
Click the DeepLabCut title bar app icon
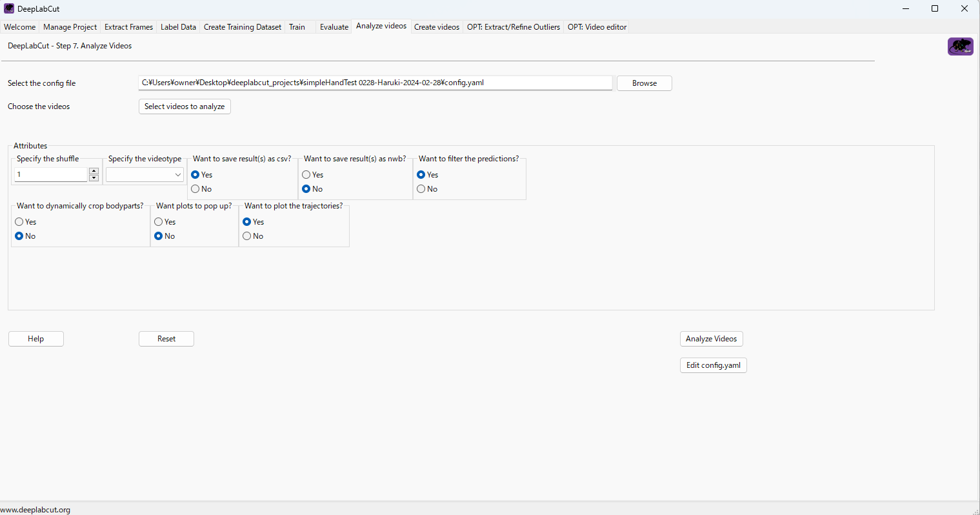tap(9, 8)
